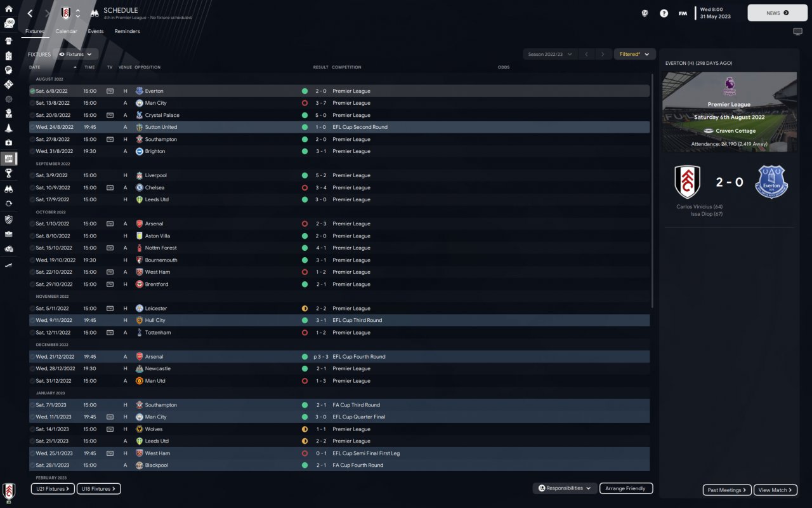Open the Training cone icon in sidebar
The height and width of the screenshot is (508, 812).
coord(9,128)
